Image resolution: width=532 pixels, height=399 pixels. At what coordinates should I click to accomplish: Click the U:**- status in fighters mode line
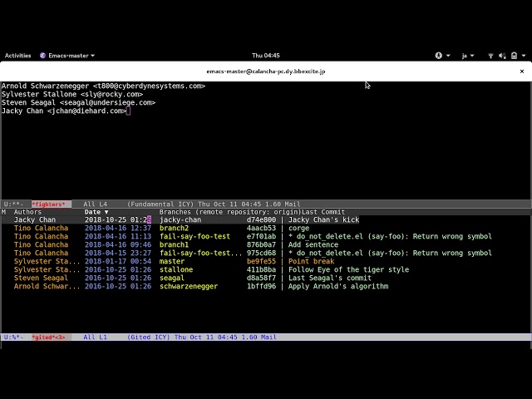pos(13,204)
